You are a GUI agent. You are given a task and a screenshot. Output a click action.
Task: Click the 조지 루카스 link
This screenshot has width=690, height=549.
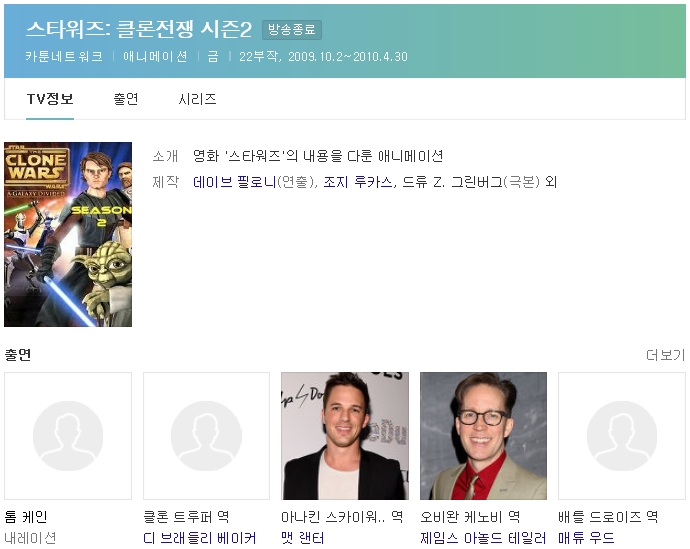click(356, 182)
